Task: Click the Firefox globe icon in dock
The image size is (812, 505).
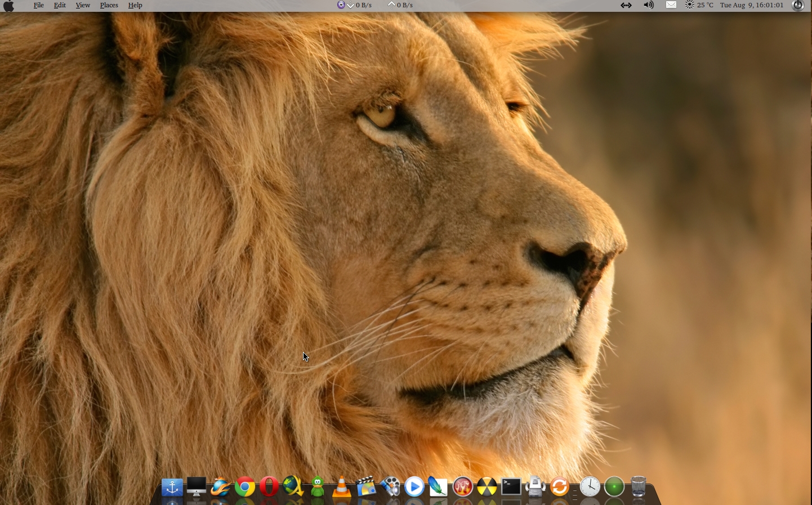Action: (220, 487)
